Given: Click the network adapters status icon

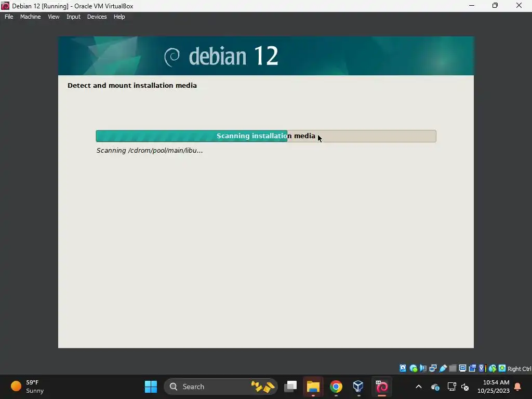Looking at the screenshot, I should pos(433,368).
